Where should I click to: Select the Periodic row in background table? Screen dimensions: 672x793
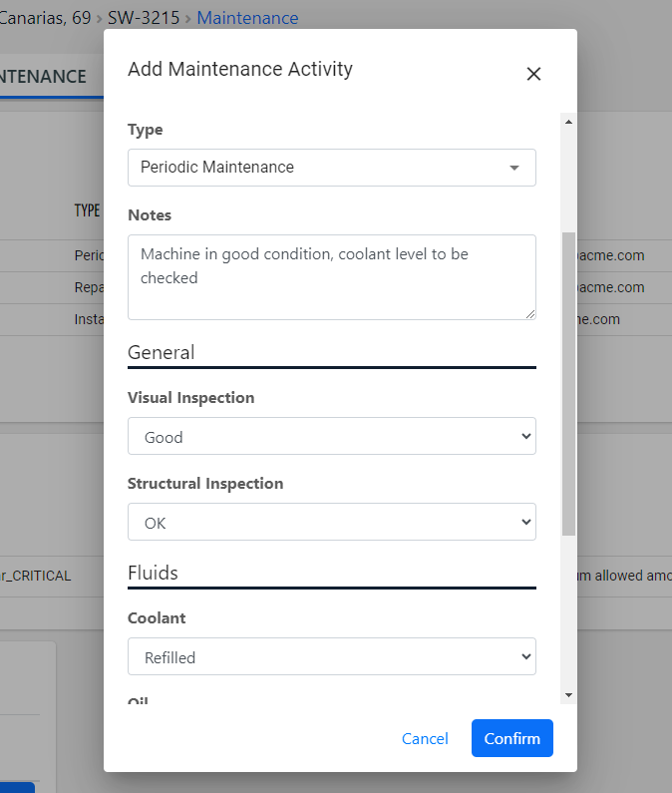tap(89, 255)
